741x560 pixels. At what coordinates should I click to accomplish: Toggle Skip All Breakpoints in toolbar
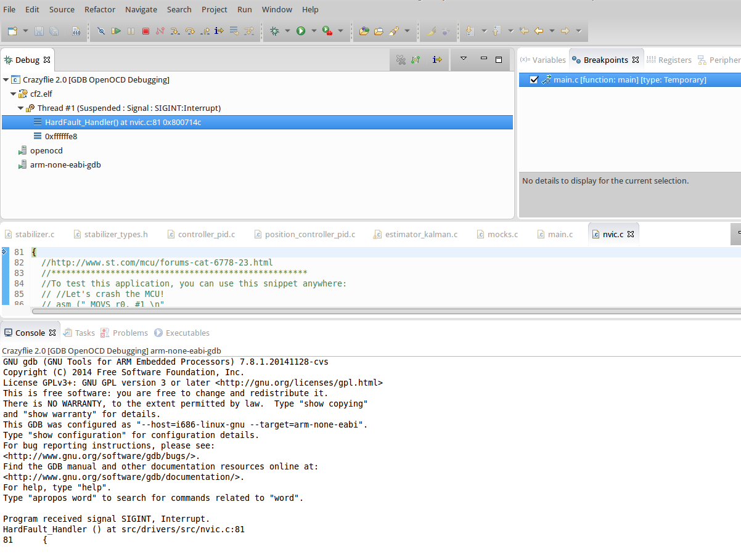(x=101, y=31)
